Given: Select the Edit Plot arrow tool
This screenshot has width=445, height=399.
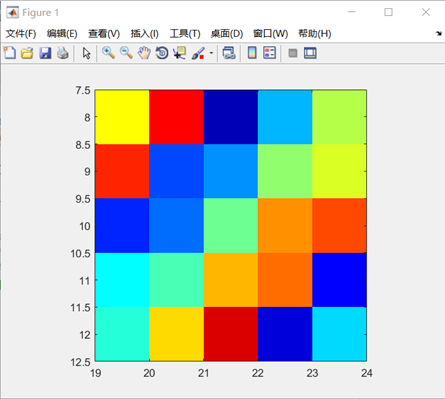Looking at the screenshot, I should coord(86,53).
